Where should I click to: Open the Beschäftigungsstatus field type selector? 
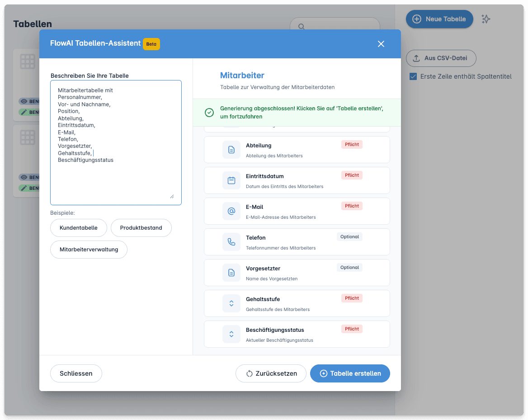pyautogui.click(x=231, y=334)
